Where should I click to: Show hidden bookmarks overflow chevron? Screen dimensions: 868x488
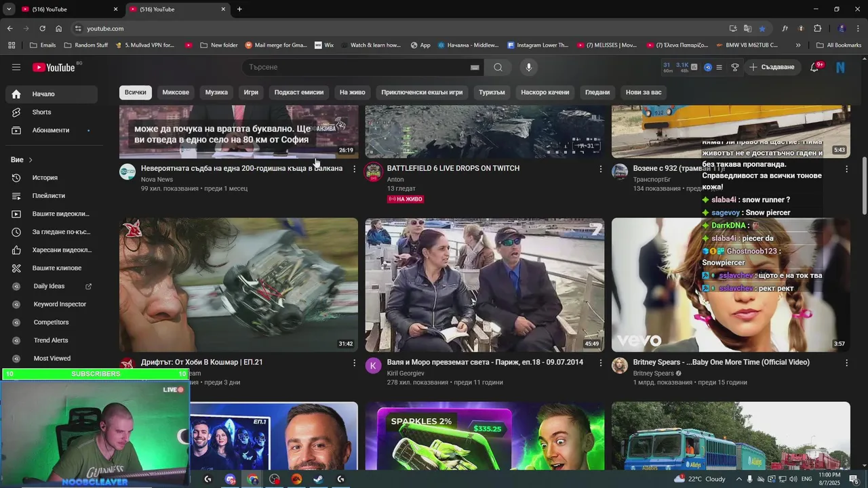pyautogui.click(x=798, y=45)
